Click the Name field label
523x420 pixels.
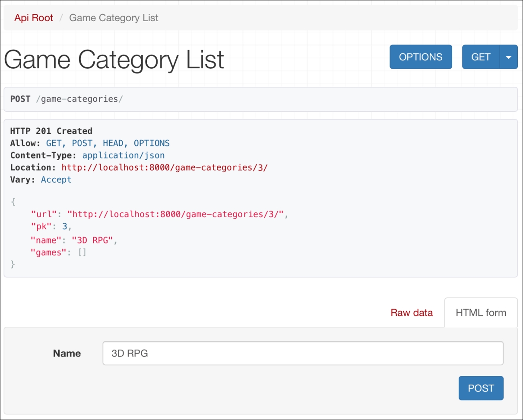[x=67, y=353]
